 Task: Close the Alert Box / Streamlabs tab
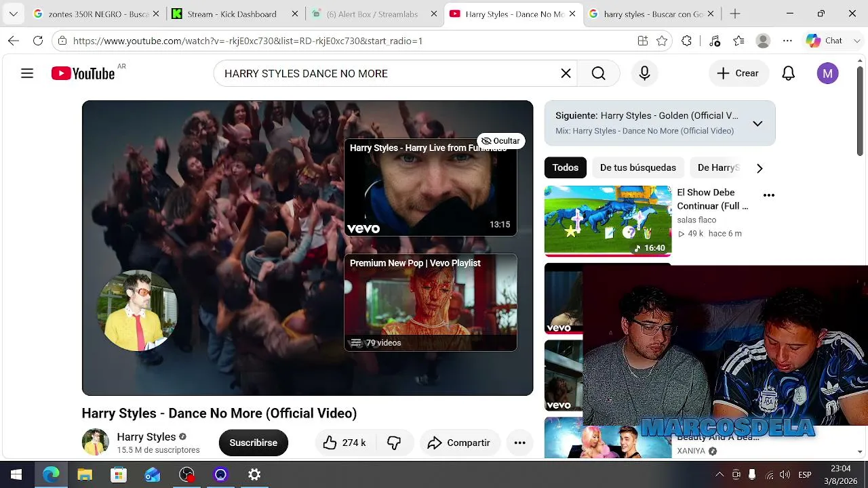(x=433, y=14)
